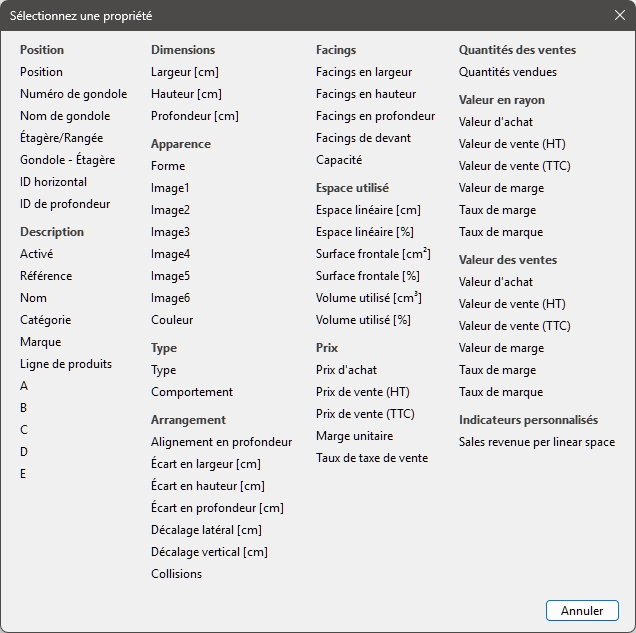This screenshot has height=633, width=636.
Task: Choose the Ligne de produits property
Action: pos(66,364)
